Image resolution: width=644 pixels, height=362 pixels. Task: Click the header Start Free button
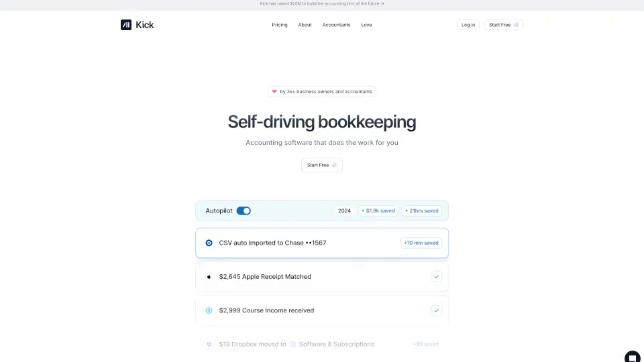coord(504,25)
